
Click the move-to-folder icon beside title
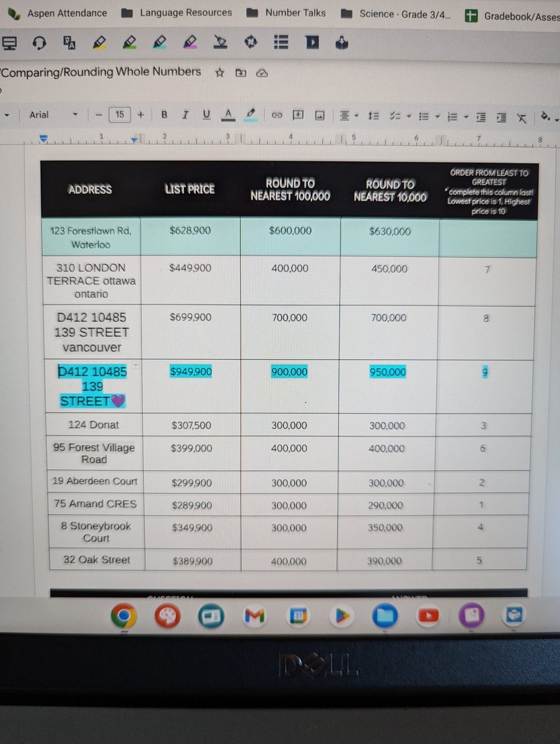[240, 73]
